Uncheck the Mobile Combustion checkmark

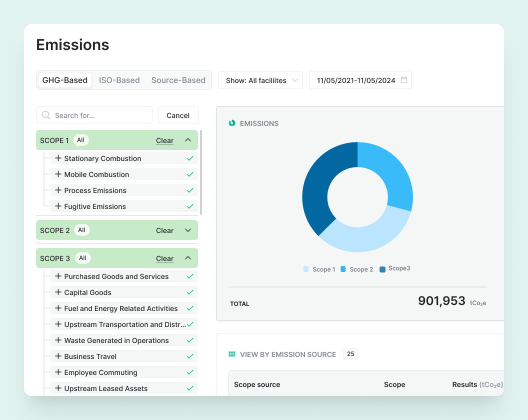(x=190, y=174)
